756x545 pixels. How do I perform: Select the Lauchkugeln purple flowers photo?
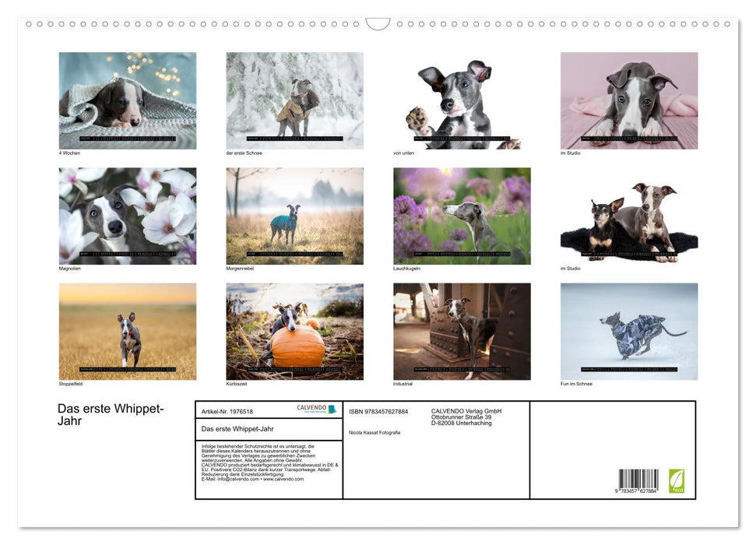(x=461, y=215)
